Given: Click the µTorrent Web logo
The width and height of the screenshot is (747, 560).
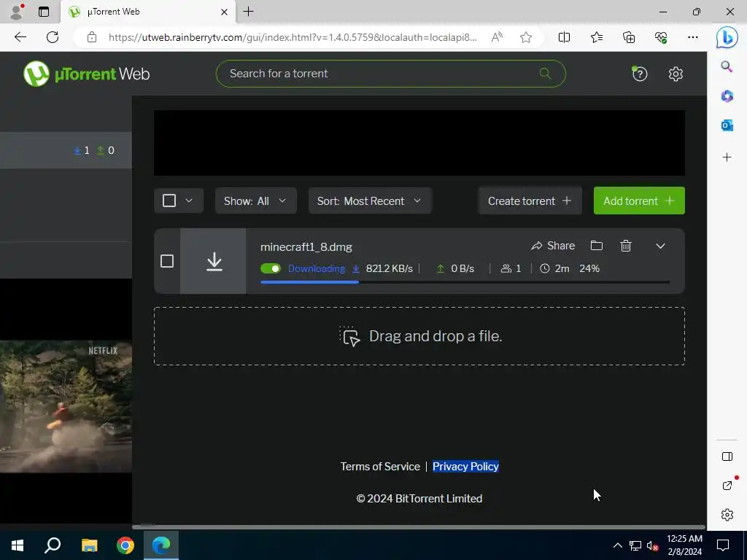Looking at the screenshot, I should click(86, 74).
